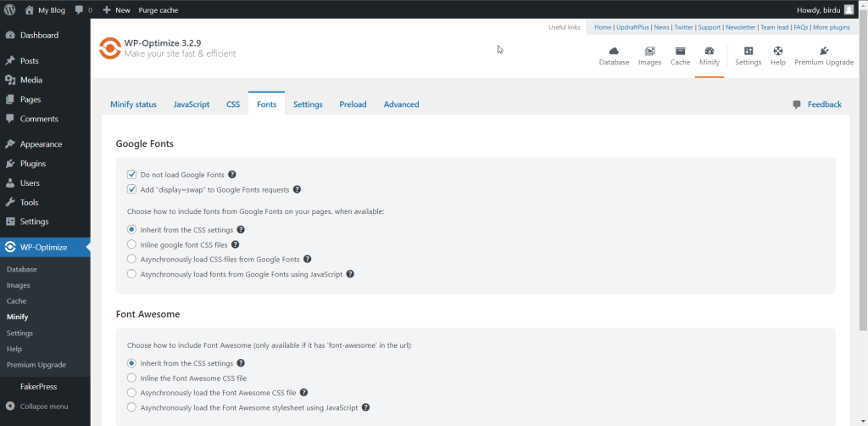Switch to the JavaScript tab

point(192,104)
